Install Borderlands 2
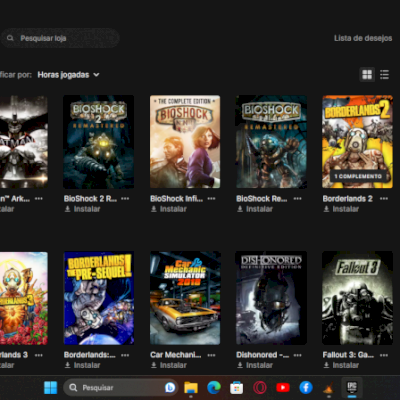The image size is (400, 400). pyautogui.click(x=341, y=209)
